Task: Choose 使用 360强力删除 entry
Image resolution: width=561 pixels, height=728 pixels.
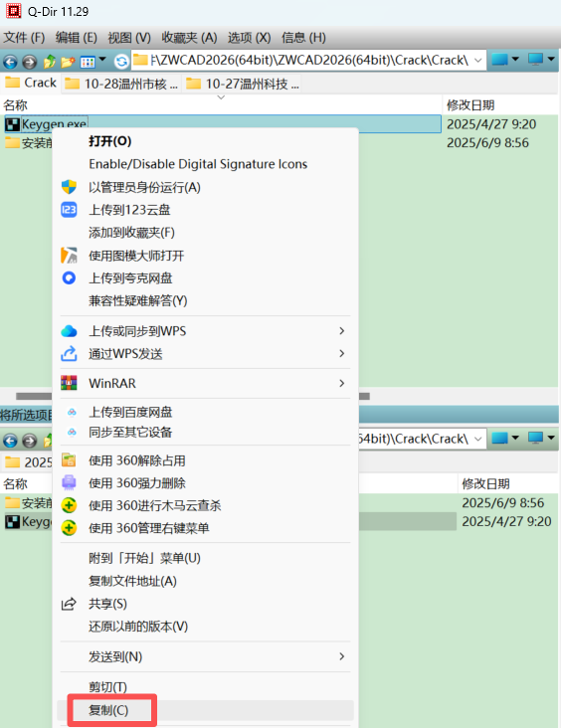Action: coord(205,483)
